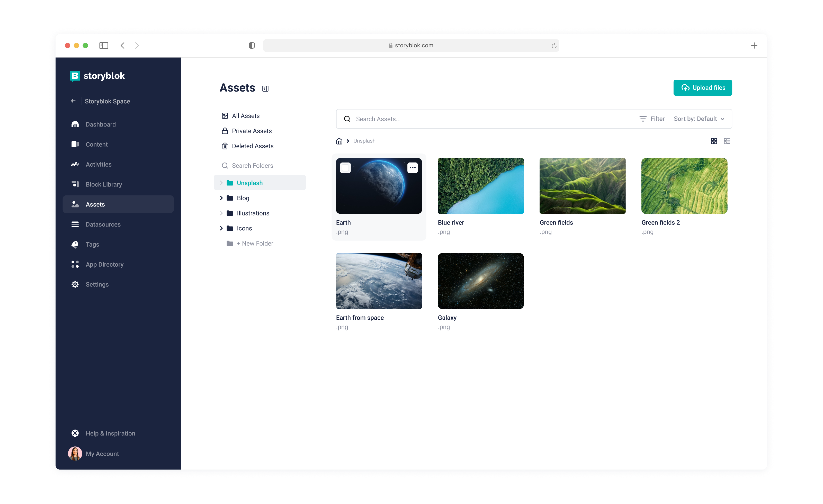Open the Earth from space thumbnail

coord(379,281)
